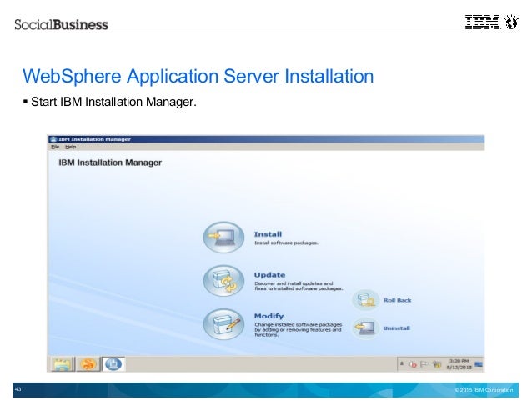Open the taskbar clock and date
Image resolution: width=532 pixels, height=411 pixels.
(x=459, y=364)
